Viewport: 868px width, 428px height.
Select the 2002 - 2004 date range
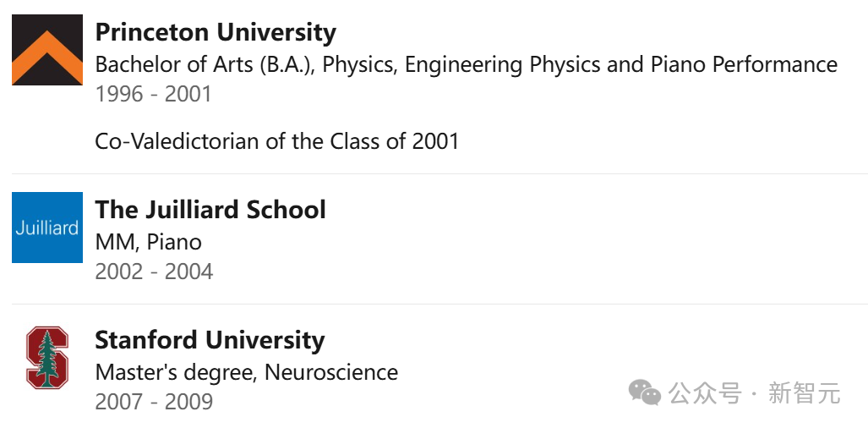154,272
